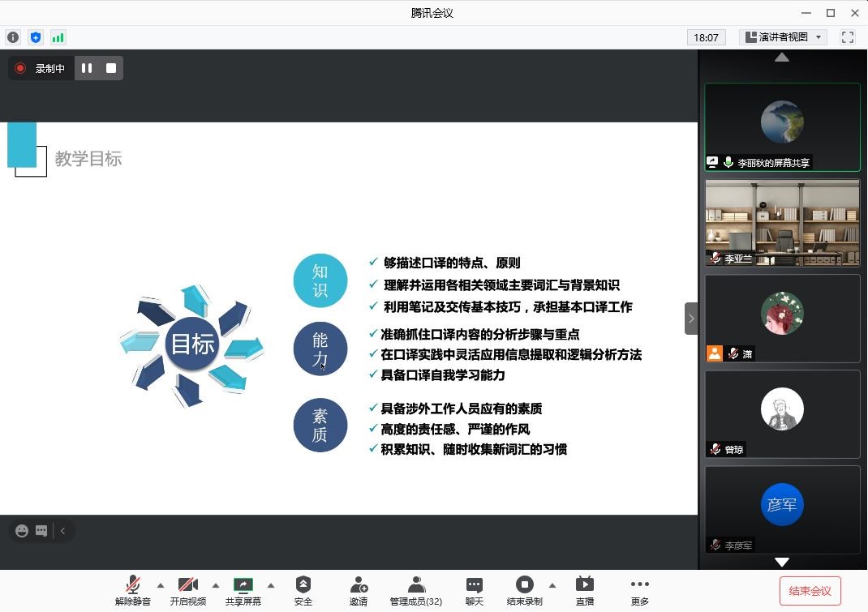Select 李亚兰's video thumbnail
The height and width of the screenshot is (612, 868).
pos(782,223)
